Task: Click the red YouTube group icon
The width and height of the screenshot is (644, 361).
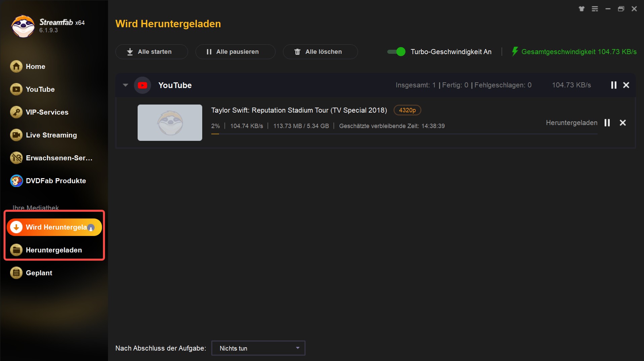Action: pyautogui.click(x=142, y=85)
